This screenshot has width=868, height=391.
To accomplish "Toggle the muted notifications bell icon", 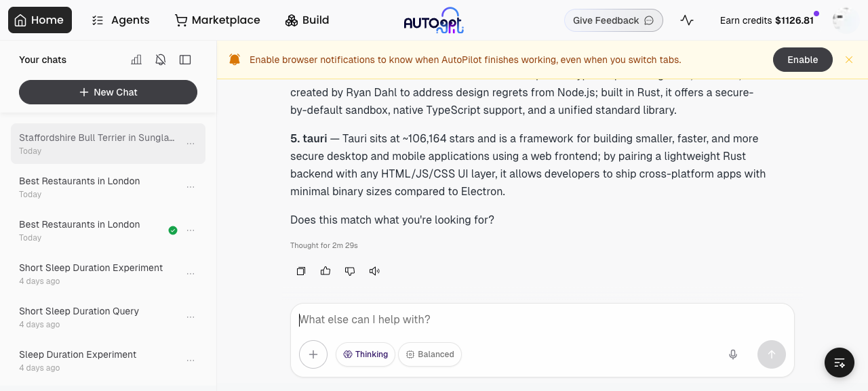I will (161, 60).
